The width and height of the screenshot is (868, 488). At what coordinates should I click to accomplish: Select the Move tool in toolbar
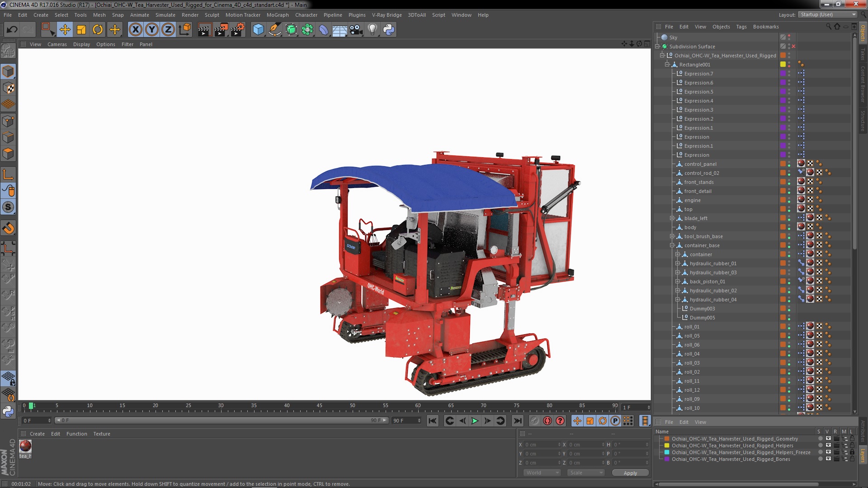pyautogui.click(x=65, y=30)
